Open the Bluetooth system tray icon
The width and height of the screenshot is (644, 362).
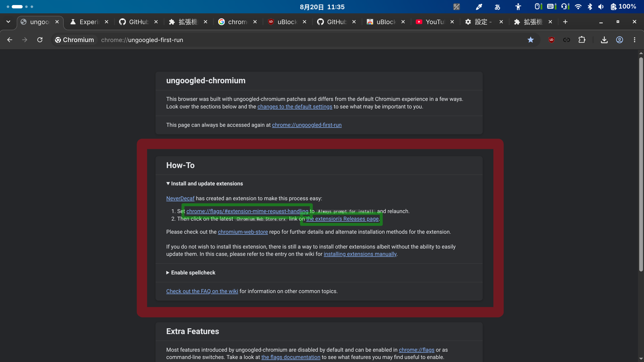tap(590, 7)
